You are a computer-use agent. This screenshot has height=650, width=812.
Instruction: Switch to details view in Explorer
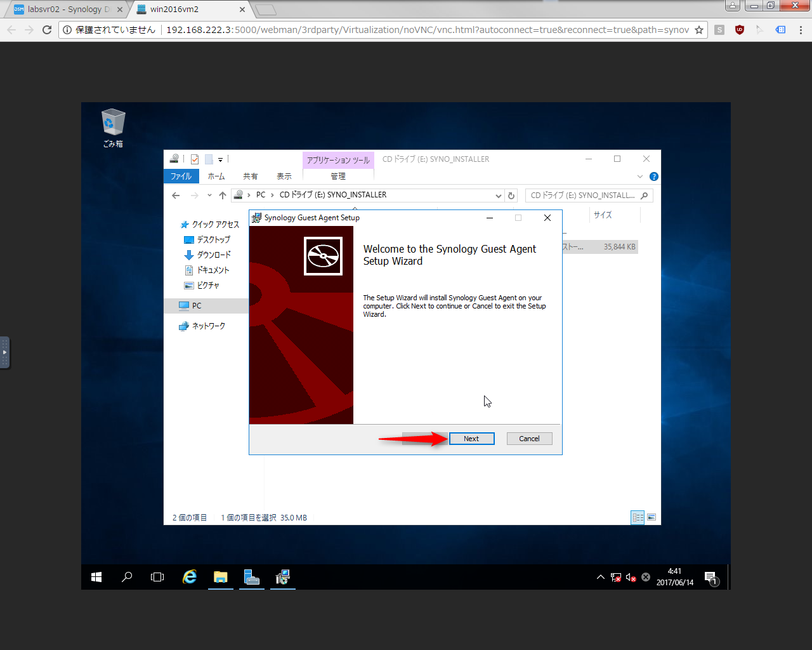(638, 517)
